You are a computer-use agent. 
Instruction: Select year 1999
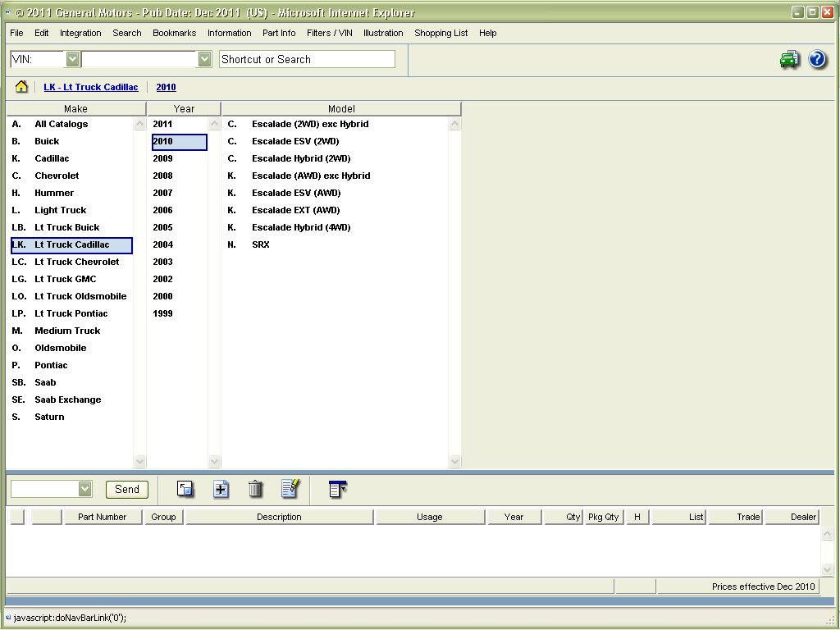pos(179,313)
